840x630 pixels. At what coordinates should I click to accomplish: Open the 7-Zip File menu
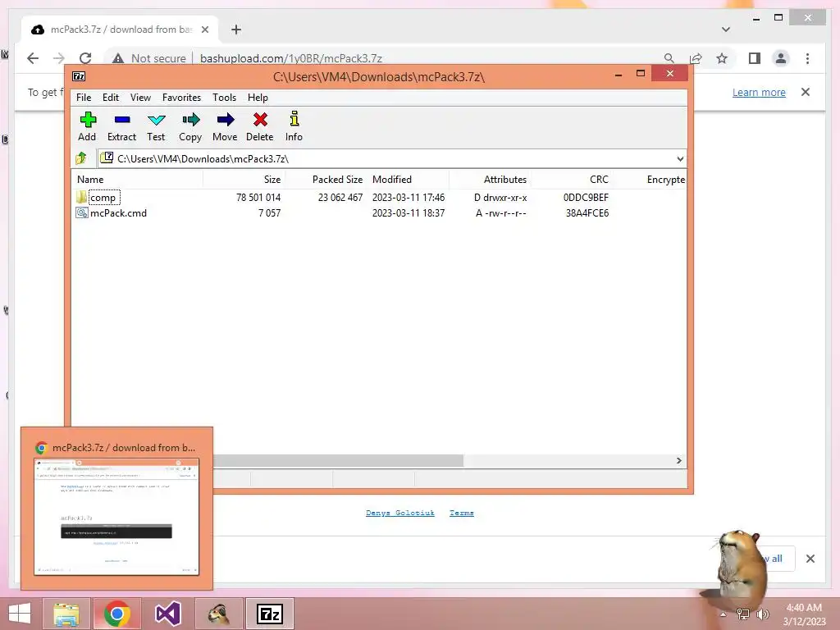pos(84,98)
